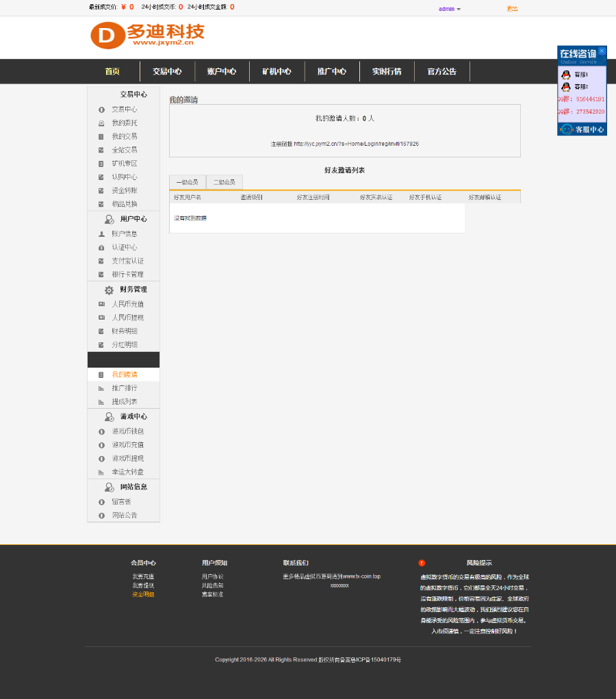Click 我要提现 in the footer
The width and height of the screenshot is (616, 699).
point(143,586)
